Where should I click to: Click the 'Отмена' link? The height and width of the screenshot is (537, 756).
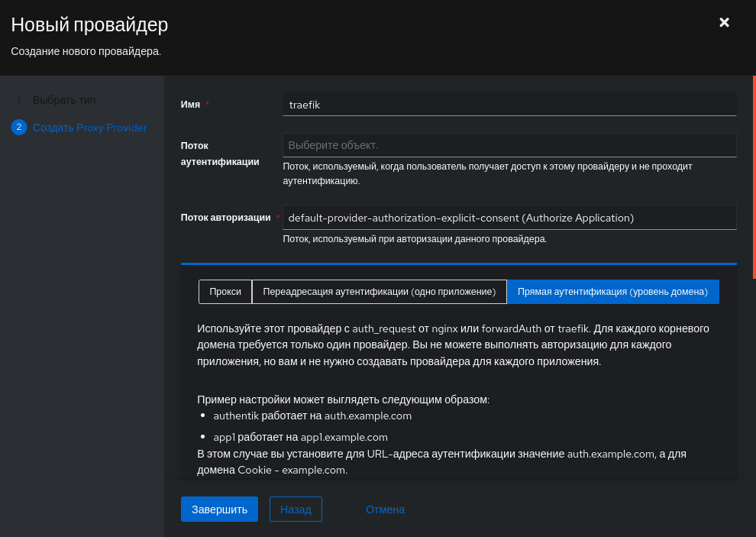(385, 510)
